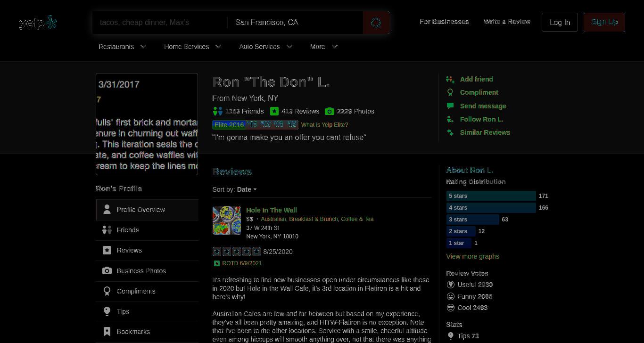Click the camera icon beside 2229 Photos

point(330,111)
